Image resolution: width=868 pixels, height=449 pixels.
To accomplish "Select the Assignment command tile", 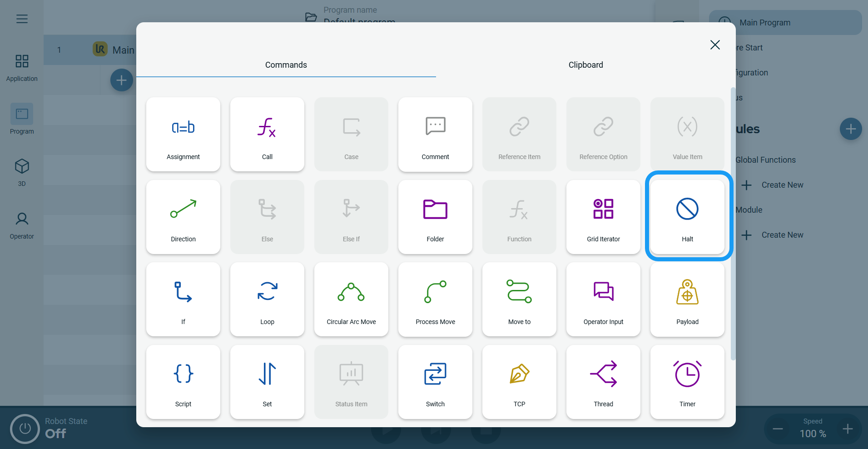I will click(183, 135).
